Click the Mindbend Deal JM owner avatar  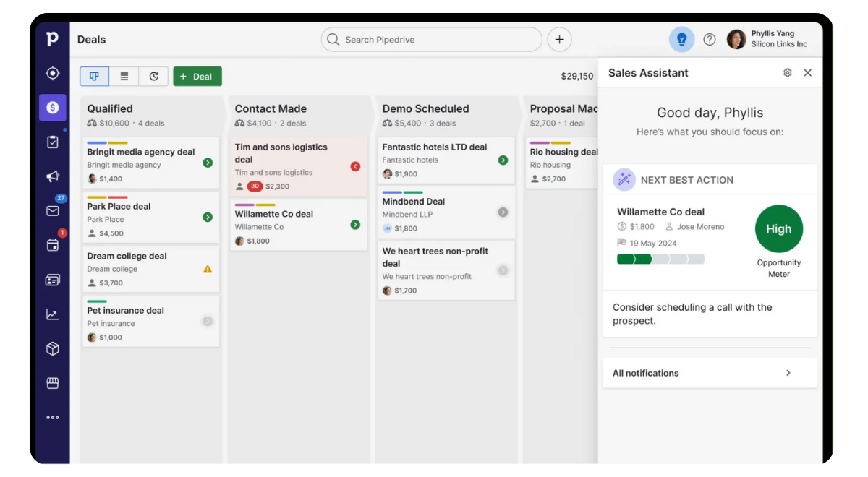(387, 228)
